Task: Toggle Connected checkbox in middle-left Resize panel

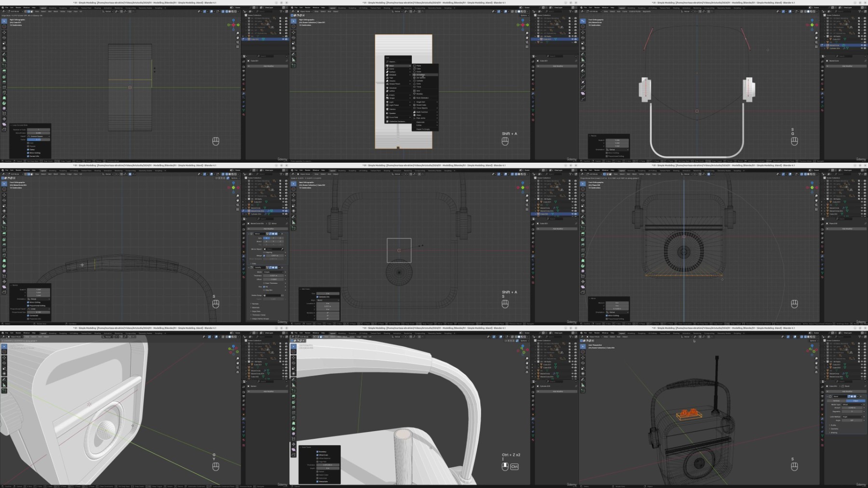Action: (x=28, y=316)
